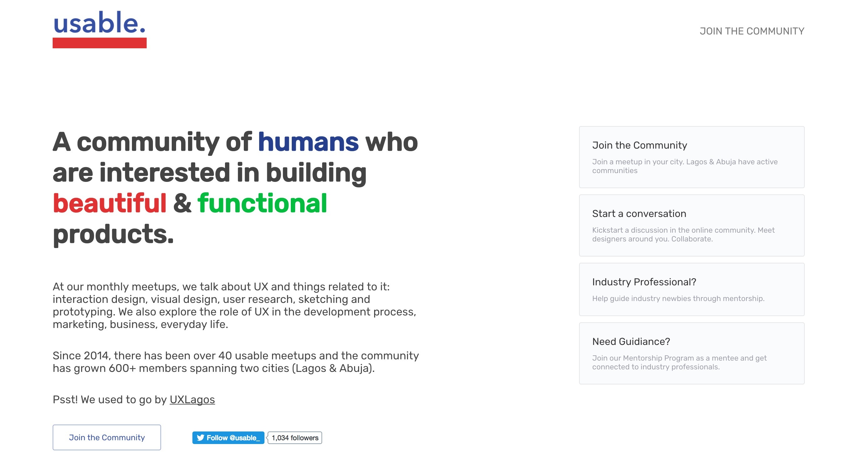This screenshot has width=868, height=476.
Task: Click the Lagos & Abuja communities description
Action: [x=685, y=166]
